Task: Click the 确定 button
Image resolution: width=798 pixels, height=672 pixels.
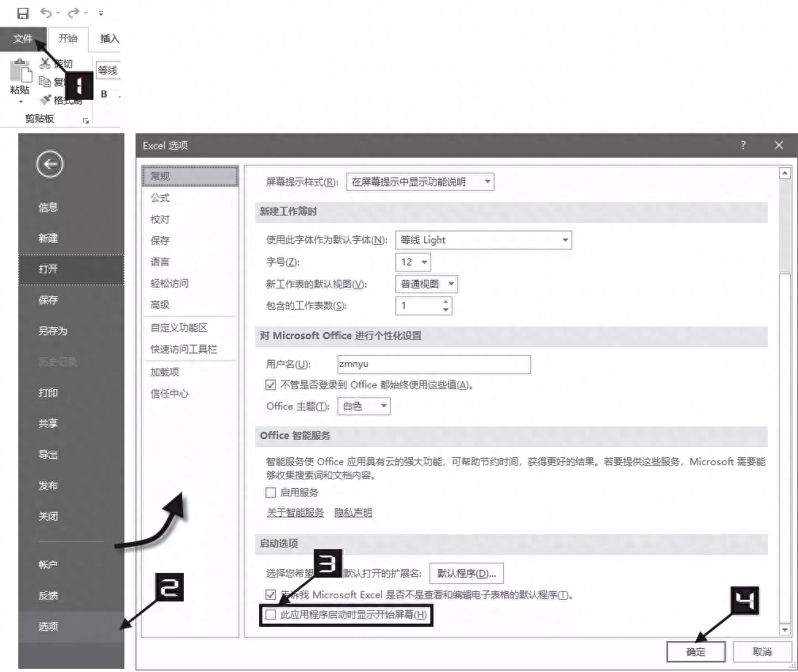Action: tap(695, 651)
